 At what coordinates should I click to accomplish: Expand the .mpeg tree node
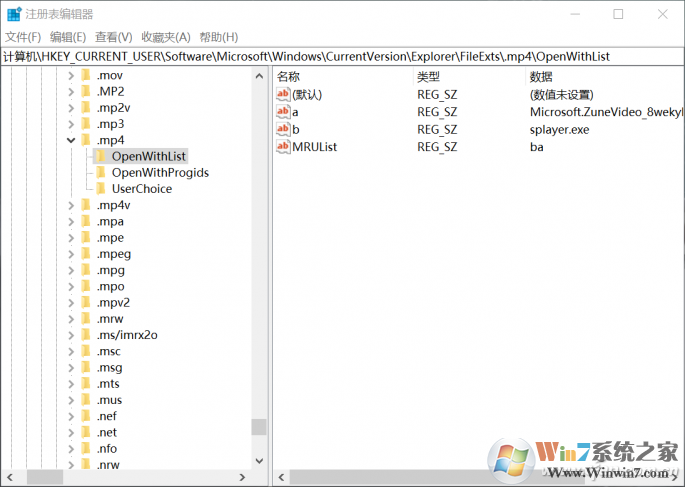(x=71, y=254)
